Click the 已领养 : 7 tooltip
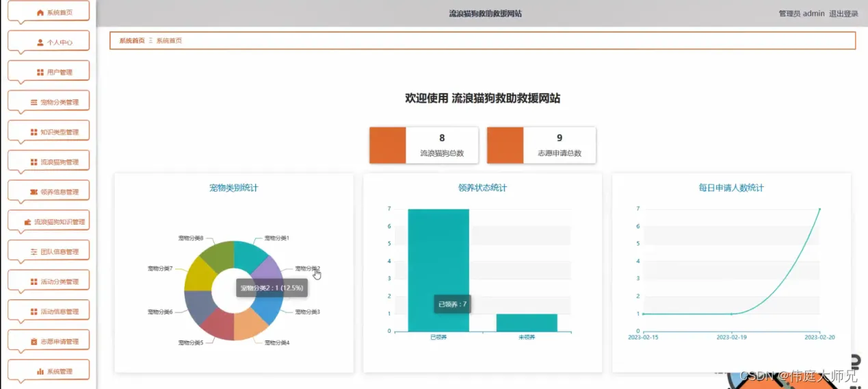868x389 pixels. pos(453,304)
